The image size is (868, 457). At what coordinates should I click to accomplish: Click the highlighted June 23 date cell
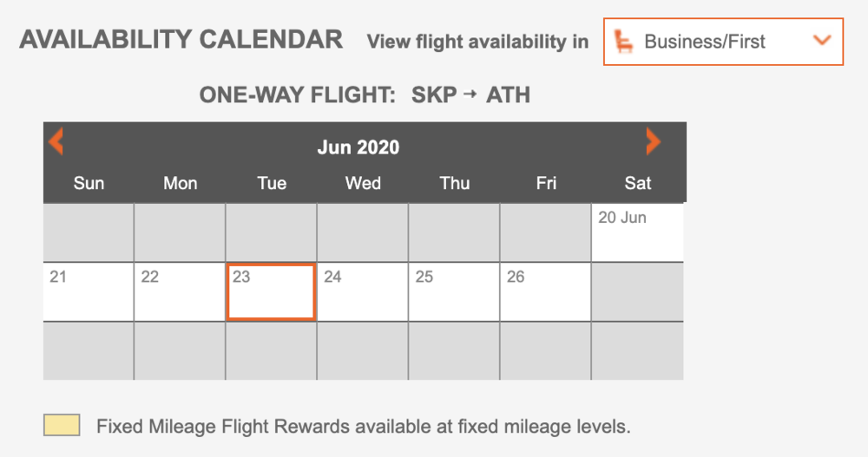pyautogui.click(x=271, y=292)
